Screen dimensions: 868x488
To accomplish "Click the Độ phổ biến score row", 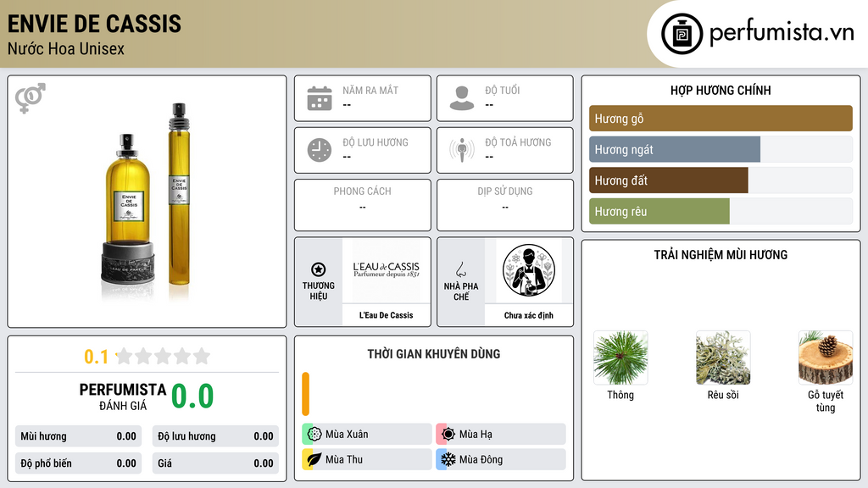I will [x=78, y=463].
